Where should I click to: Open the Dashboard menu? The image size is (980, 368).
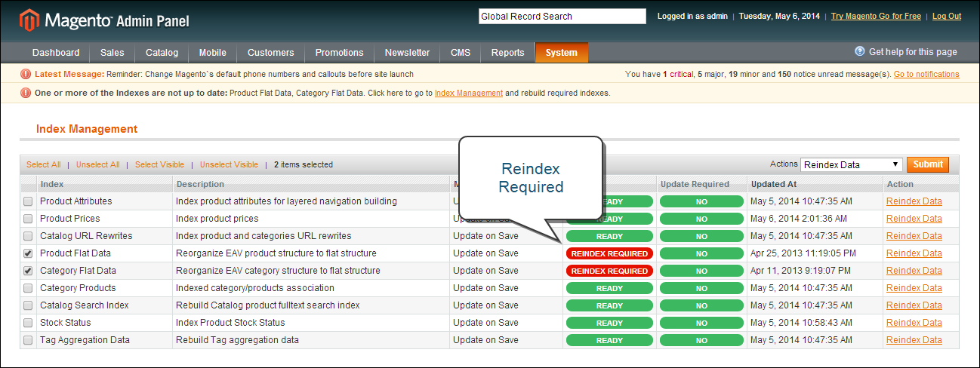56,53
